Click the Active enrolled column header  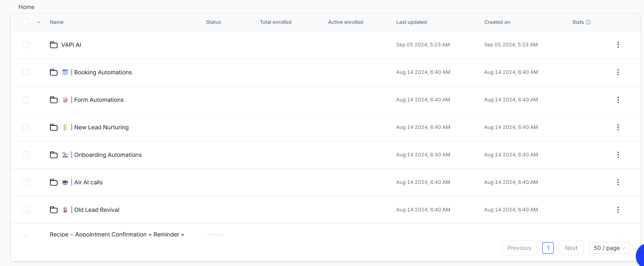[x=346, y=22]
